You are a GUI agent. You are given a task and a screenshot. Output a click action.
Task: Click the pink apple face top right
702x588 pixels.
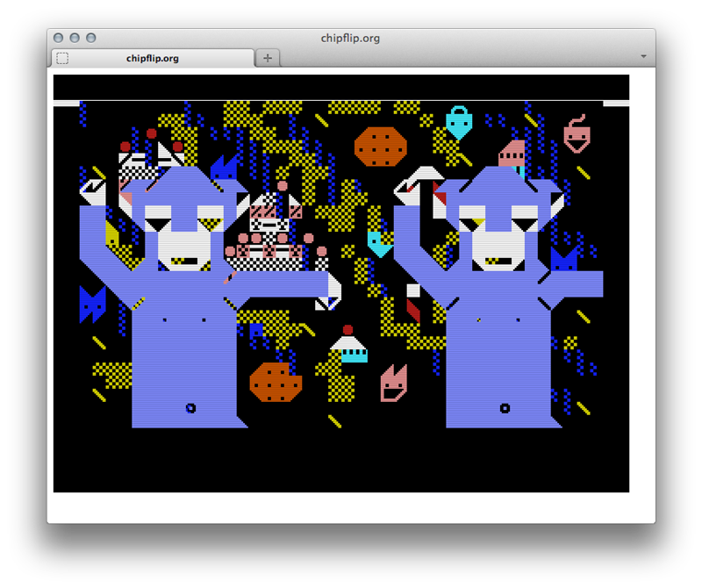point(577,135)
